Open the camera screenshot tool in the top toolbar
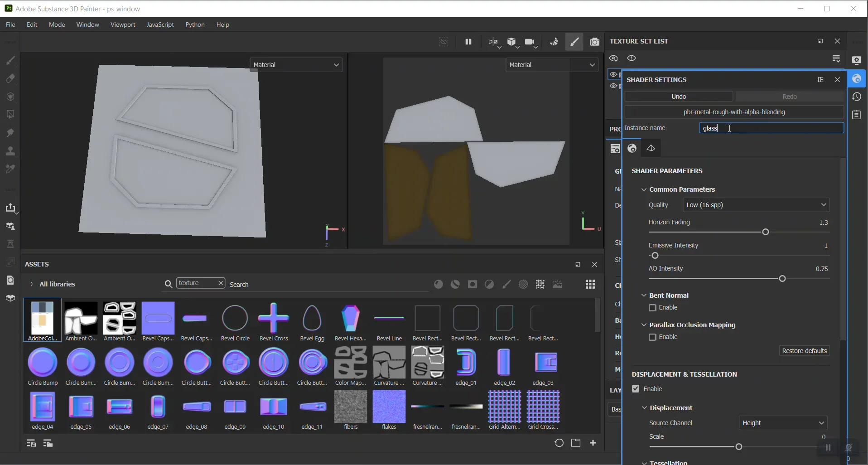This screenshot has width=868, height=465. (x=595, y=42)
